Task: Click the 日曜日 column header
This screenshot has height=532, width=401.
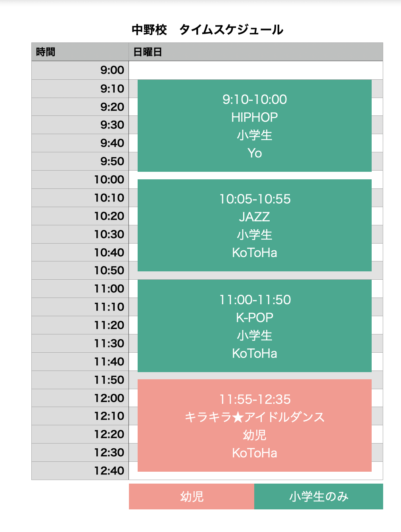Action: (x=148, y=52)
